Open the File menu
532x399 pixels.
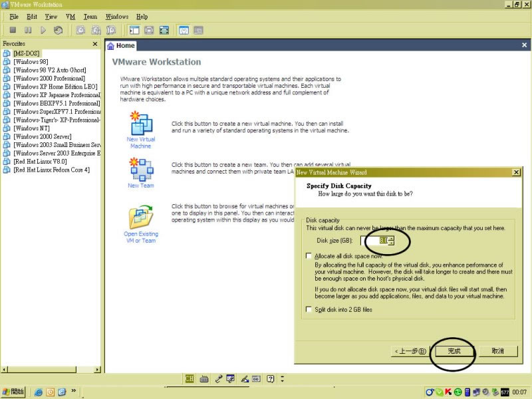click(14, 17)
